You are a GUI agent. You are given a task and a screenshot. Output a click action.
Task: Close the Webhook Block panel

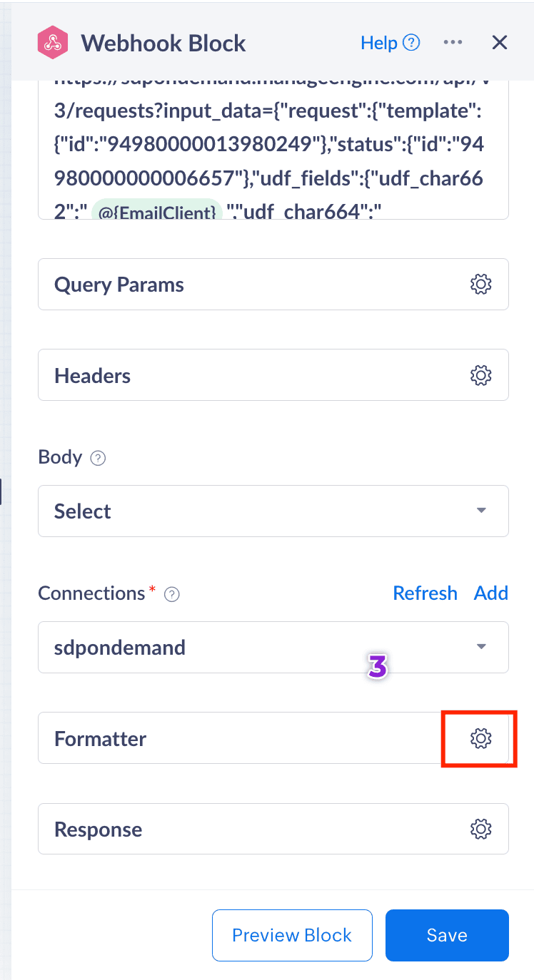pos(500,43)
